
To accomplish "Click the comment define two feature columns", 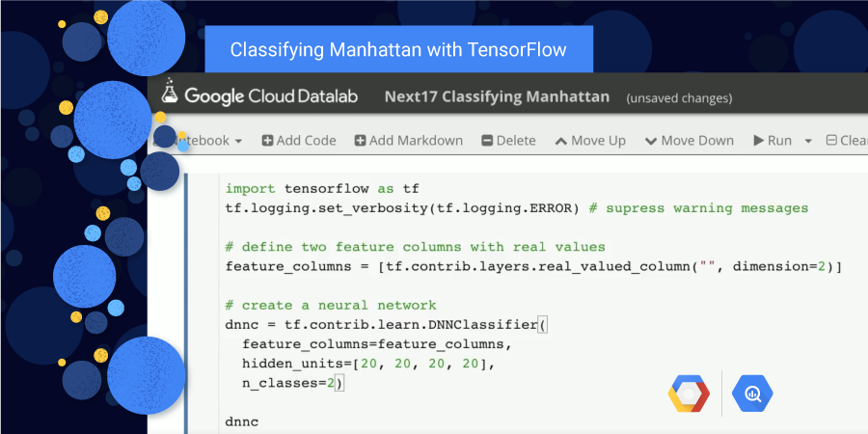I will click(x=415, y=247).
